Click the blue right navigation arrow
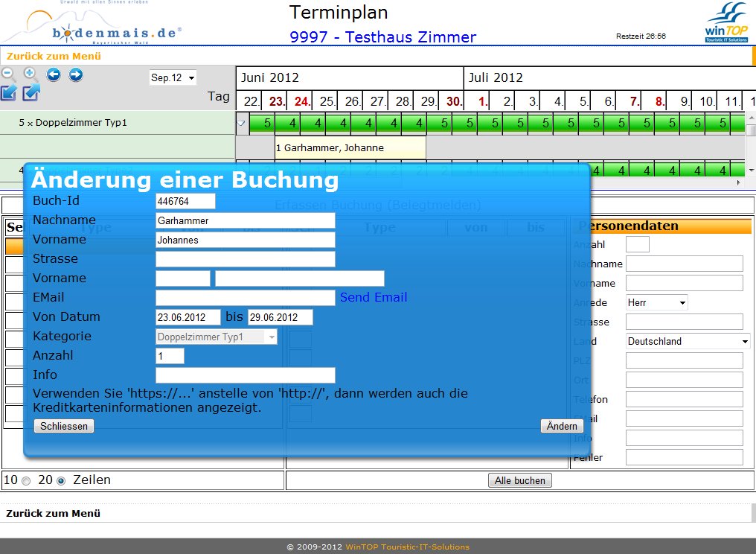This screenshot has width=756, height=554. pos(76,74)
